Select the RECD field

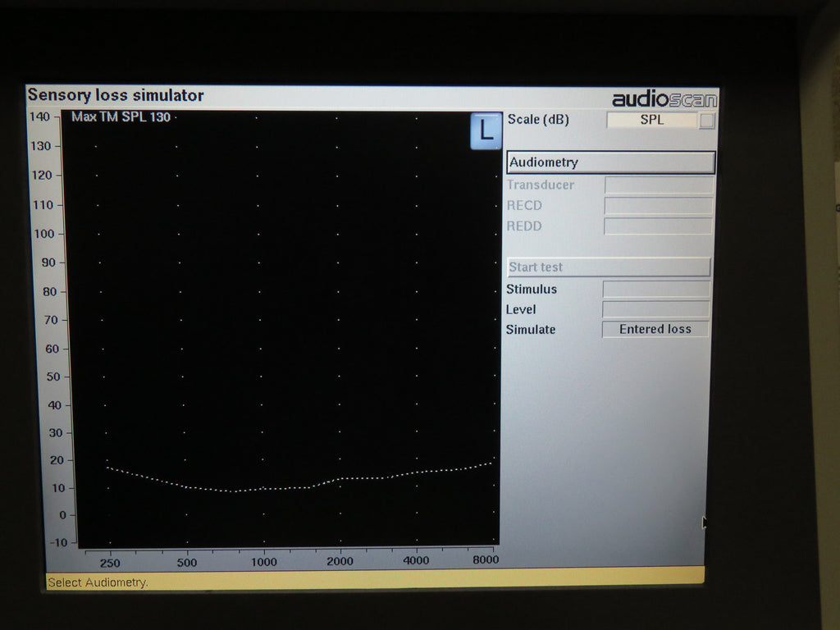click(x=659, y=206)
